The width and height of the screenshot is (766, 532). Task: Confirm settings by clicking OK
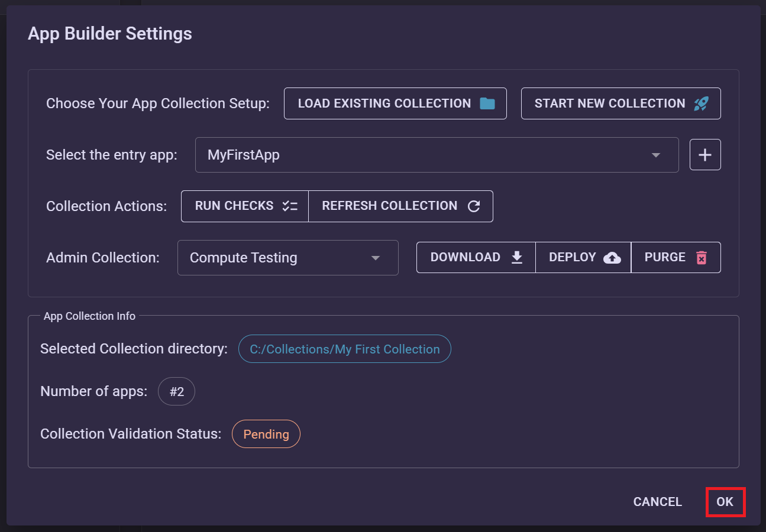[726, 501]
